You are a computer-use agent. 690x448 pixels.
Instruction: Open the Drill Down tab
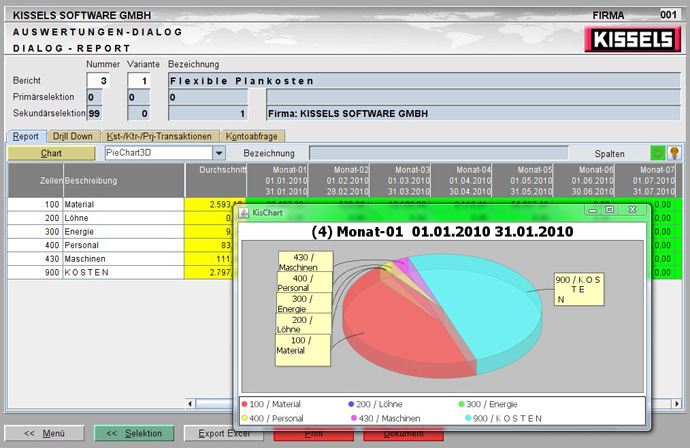tap(73, 136)
